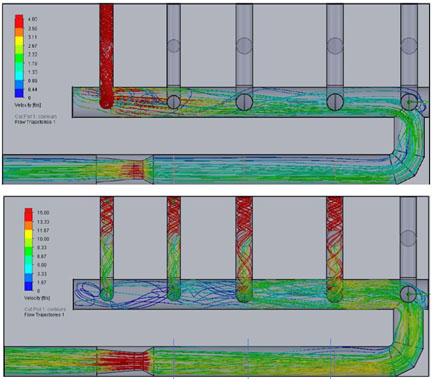
Task: Click the dark blue band of top velocity legend
Action: (x=19, y=93)
